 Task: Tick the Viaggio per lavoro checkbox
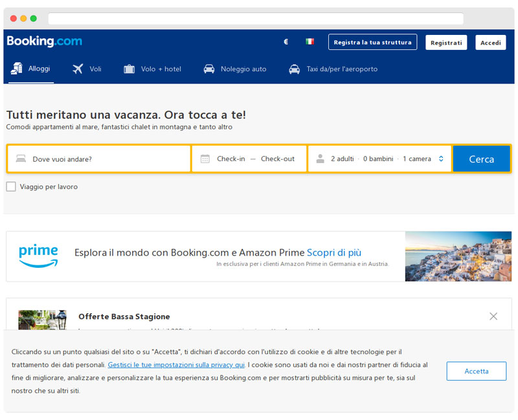(11, 186)
